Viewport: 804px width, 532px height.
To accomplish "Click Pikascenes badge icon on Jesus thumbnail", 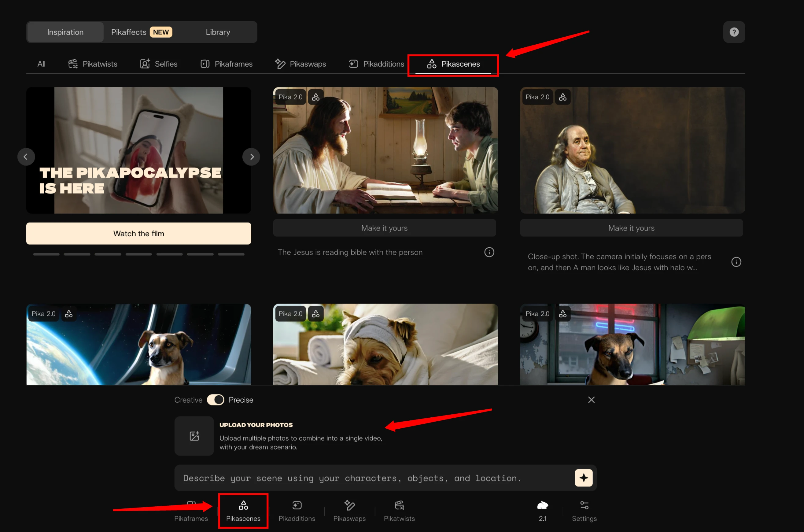I will [315, 97].
